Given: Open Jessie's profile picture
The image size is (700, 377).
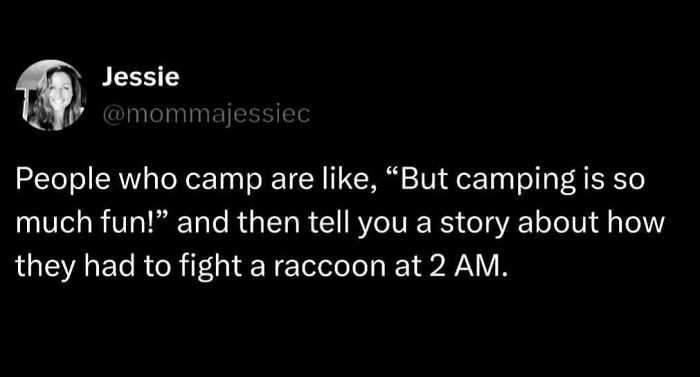Looking at the screenshot, I should [50, 95].
